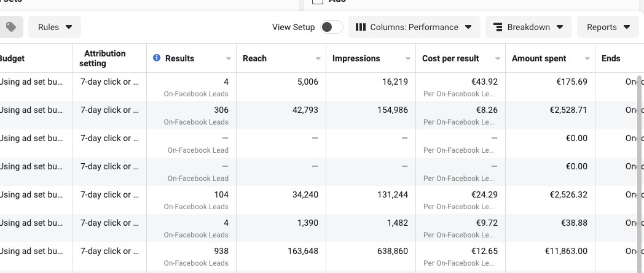Select results value 104

tap(221, 194)
